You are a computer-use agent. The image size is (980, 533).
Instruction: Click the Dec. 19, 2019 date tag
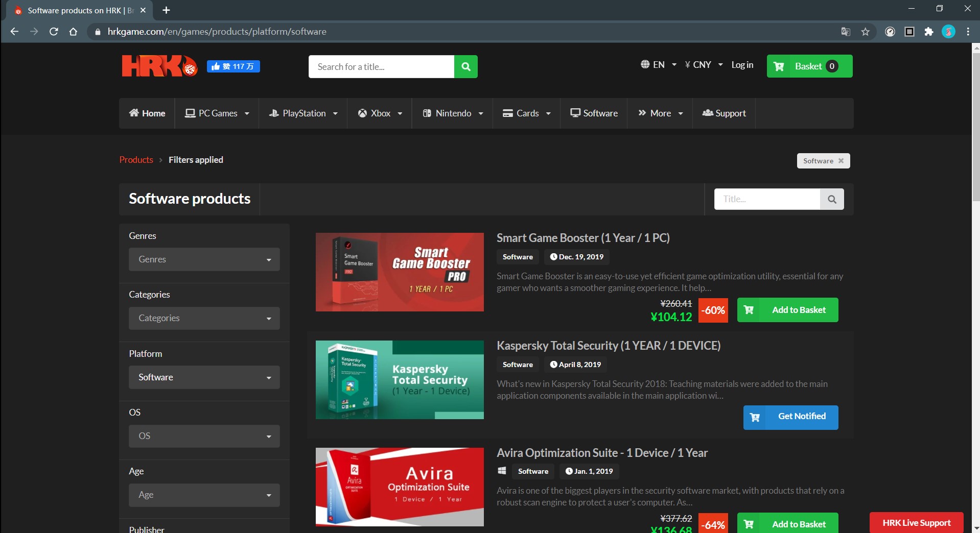point(576,257)
